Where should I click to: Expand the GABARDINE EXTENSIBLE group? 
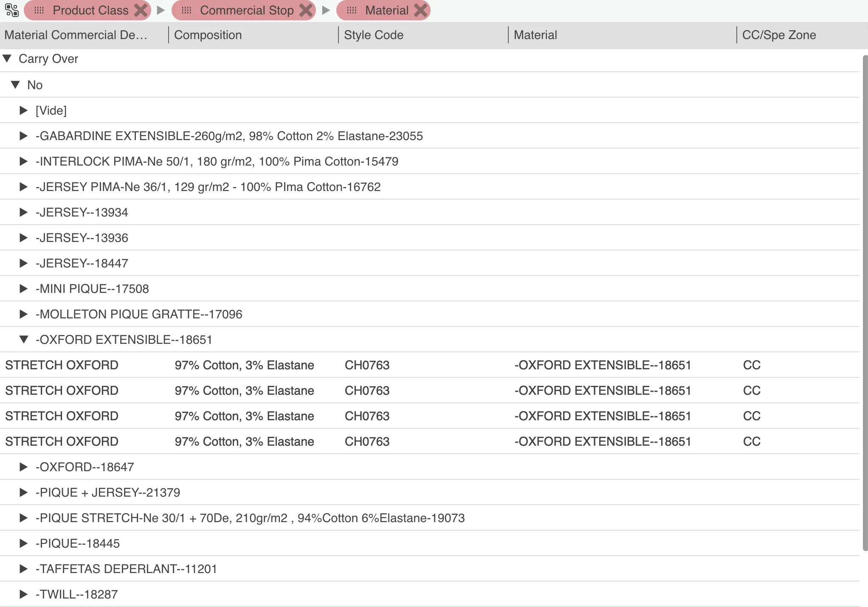24,136
